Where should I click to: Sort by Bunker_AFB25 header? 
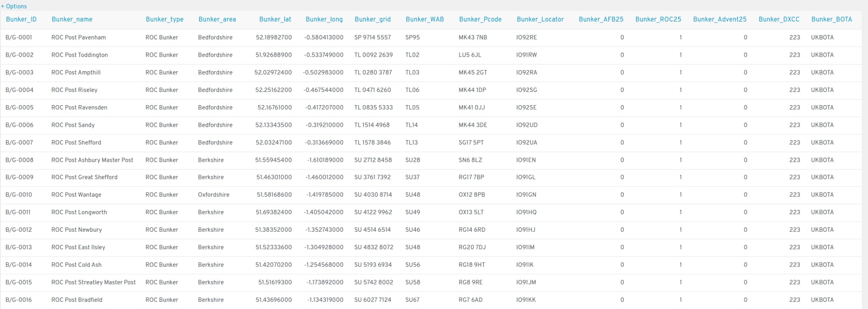tap(601, 19)
